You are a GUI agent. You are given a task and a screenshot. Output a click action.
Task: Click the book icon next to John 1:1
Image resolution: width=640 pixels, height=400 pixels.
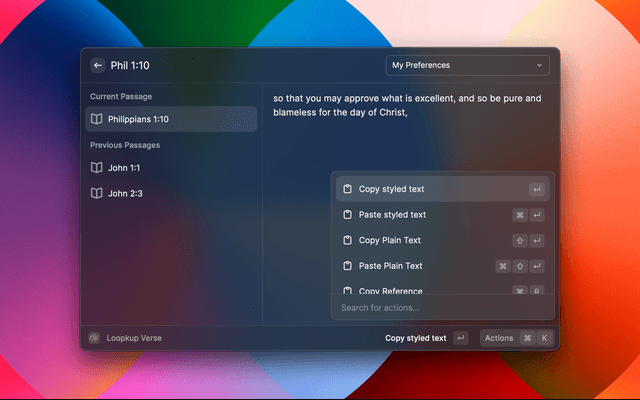click(97, 167)
